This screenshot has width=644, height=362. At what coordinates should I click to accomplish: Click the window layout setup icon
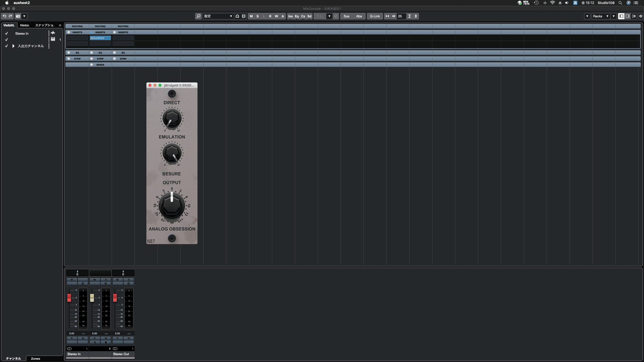tap(634, 16)
